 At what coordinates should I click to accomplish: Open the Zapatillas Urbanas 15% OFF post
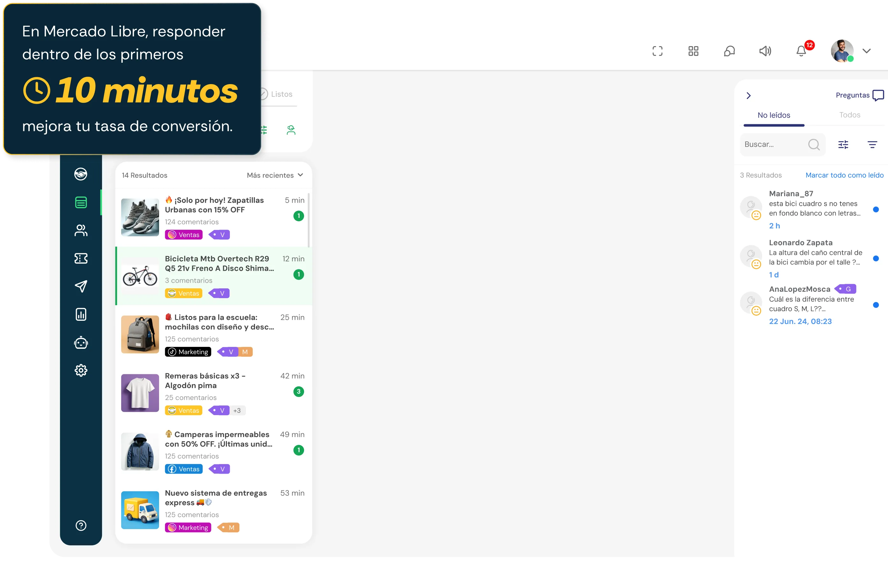(x=213, y=218)
